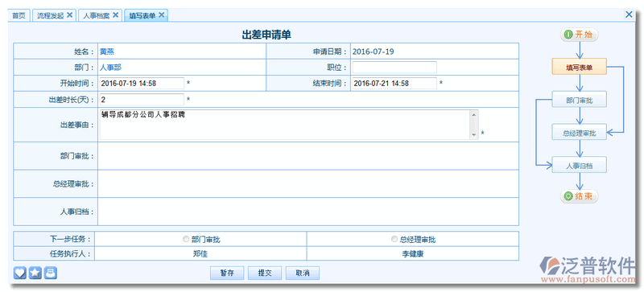Select the 填写表单 tab
The height and width of the screenshot is (292, 644).
[142, 15]
